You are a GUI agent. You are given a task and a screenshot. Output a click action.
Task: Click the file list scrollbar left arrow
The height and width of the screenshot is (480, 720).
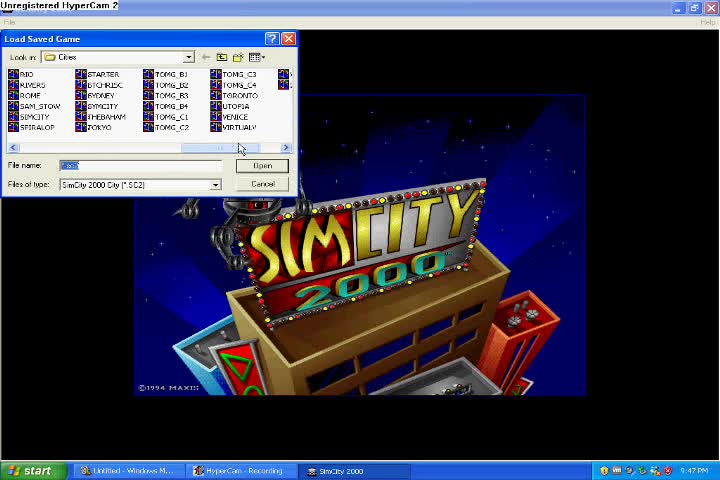pos(13,147)
